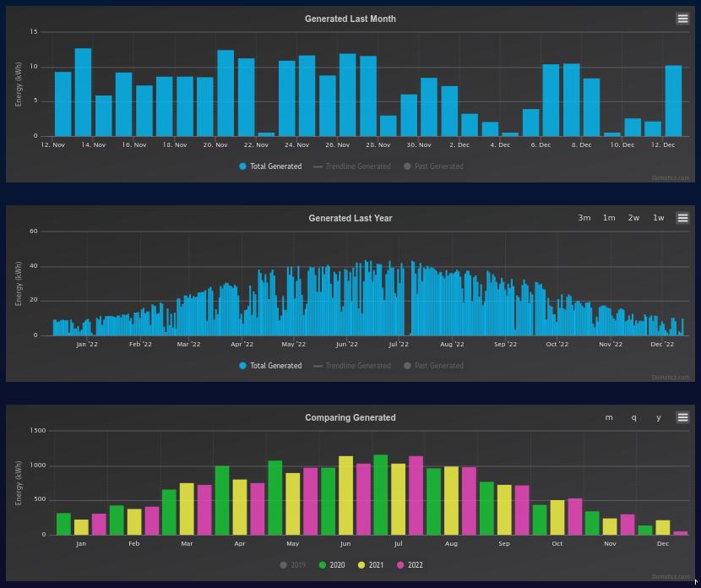
Task: Select the 1w range on Last Year chart
Action: click(x=659, y=218)
